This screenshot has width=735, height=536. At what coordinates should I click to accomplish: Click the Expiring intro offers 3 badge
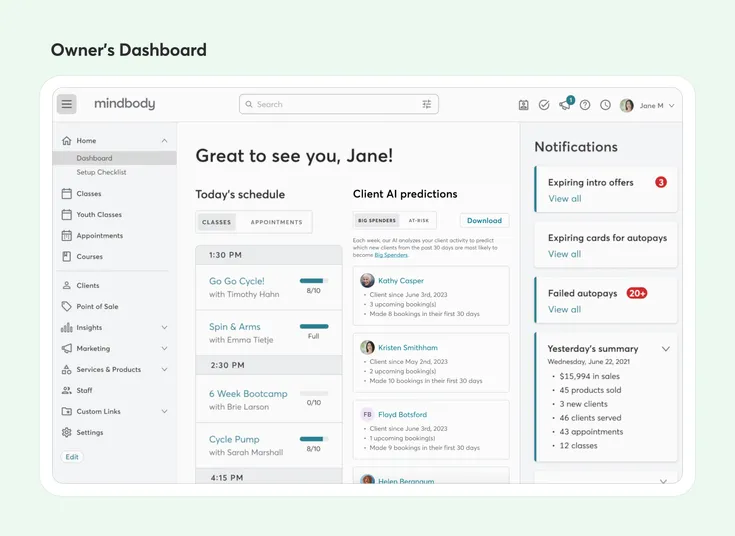660,182
